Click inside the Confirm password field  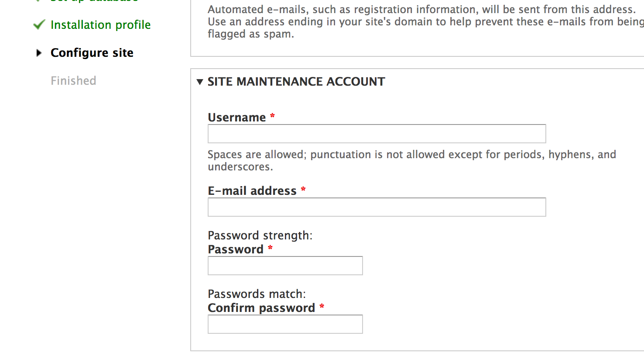click(285, 324)
